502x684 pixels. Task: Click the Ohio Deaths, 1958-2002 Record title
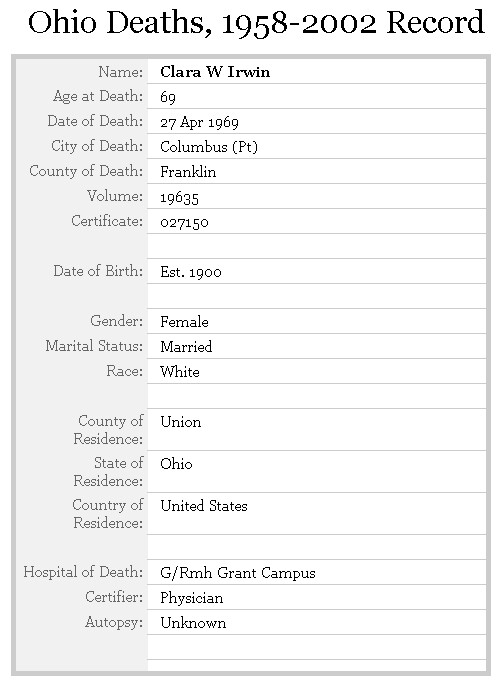[x=256, y=22]
